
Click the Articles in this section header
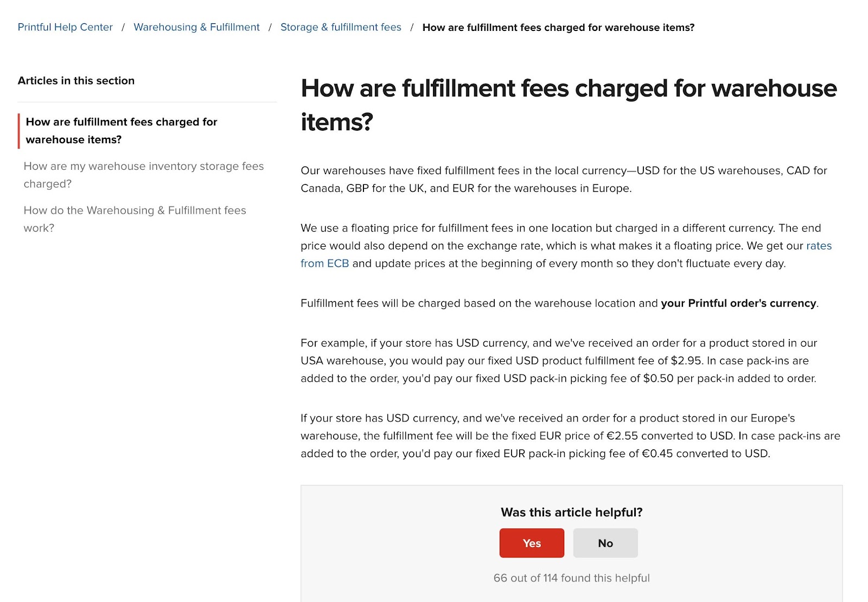click(76, 80)
